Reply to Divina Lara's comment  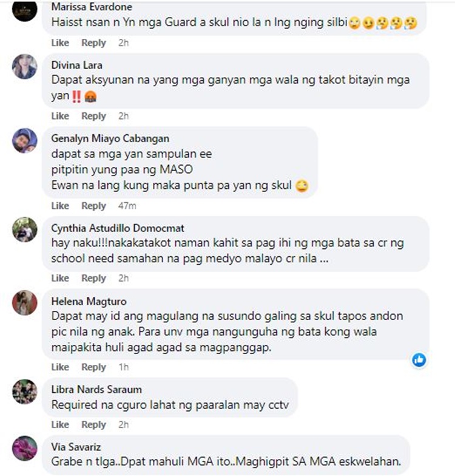coord(93,116)
